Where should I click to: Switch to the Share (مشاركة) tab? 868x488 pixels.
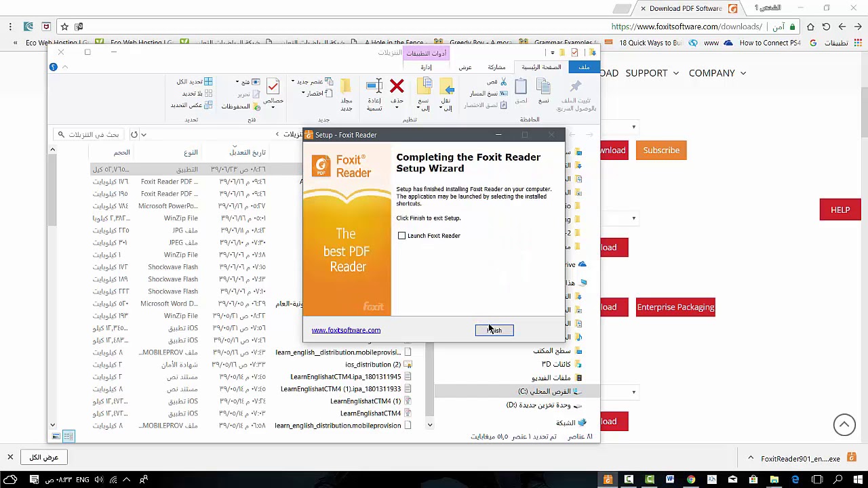point(496,67)
